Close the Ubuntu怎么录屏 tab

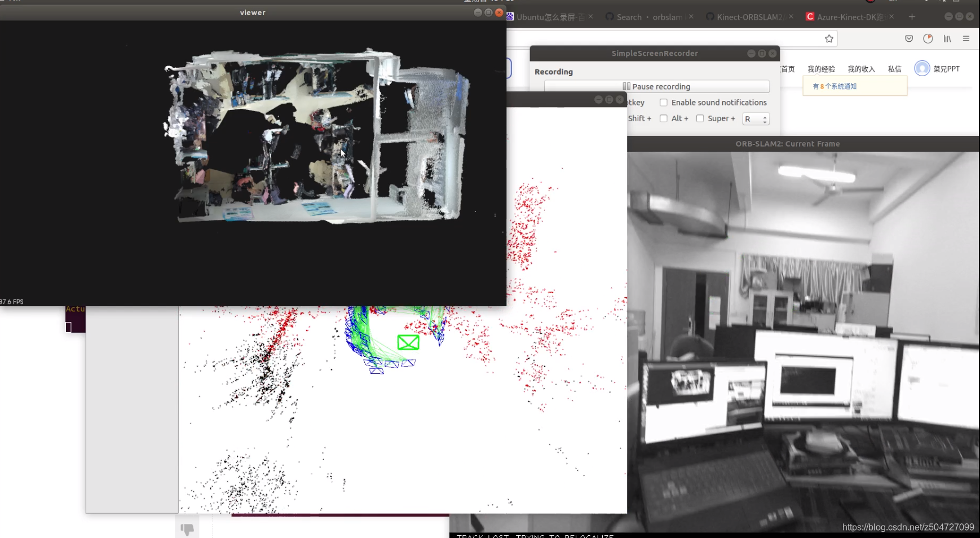[x=590, y=17]
